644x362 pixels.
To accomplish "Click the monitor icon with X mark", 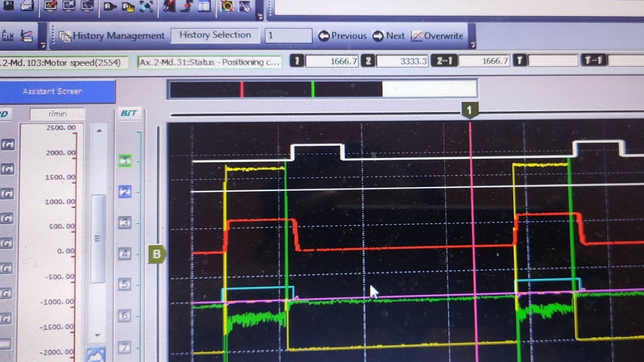I will pos(69,5).
